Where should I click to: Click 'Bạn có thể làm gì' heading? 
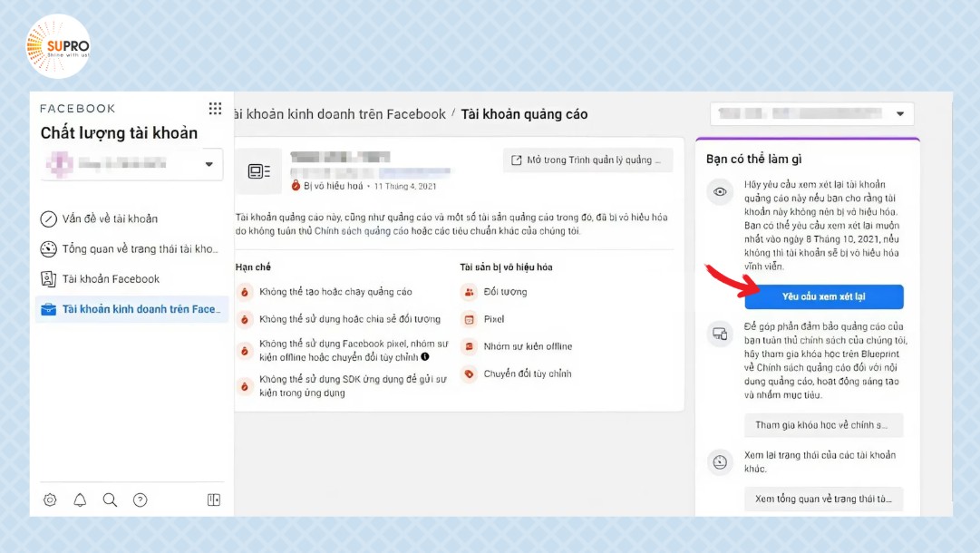[753, 159]
